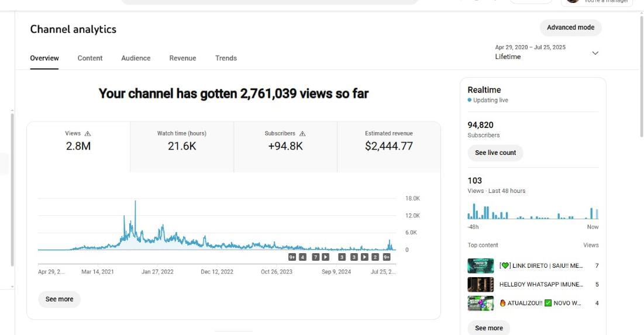Click the Advanced mode button
644x335 pixels.
tap(570, 27)
